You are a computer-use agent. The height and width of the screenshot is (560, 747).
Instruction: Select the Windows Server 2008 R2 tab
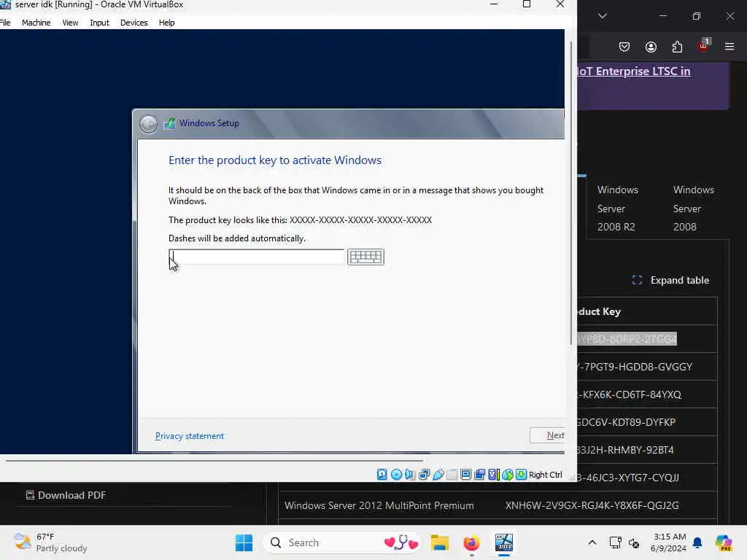pos(617,208)
